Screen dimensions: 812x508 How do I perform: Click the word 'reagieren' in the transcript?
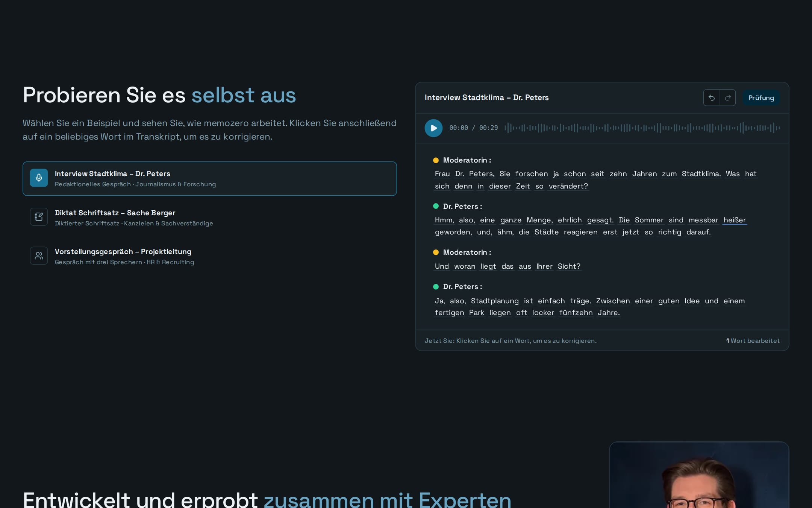[580, 232]
